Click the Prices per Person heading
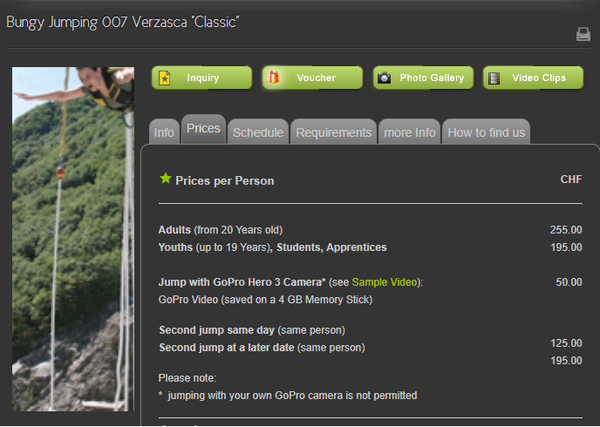This screenshot has width=600, height=427. tap(224, 181)
